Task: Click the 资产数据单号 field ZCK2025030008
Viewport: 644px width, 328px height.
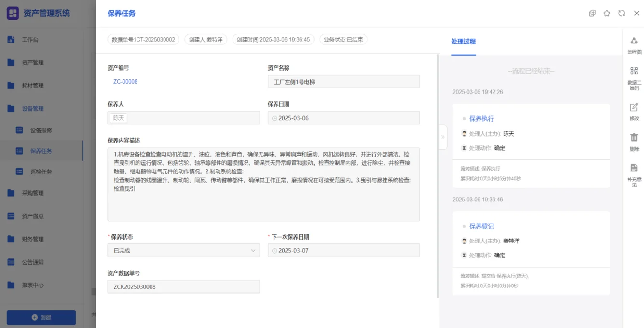Action: 183,286
